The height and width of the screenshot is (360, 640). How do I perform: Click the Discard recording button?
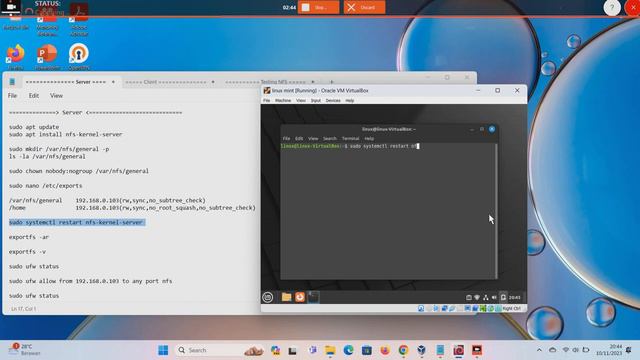364,7
